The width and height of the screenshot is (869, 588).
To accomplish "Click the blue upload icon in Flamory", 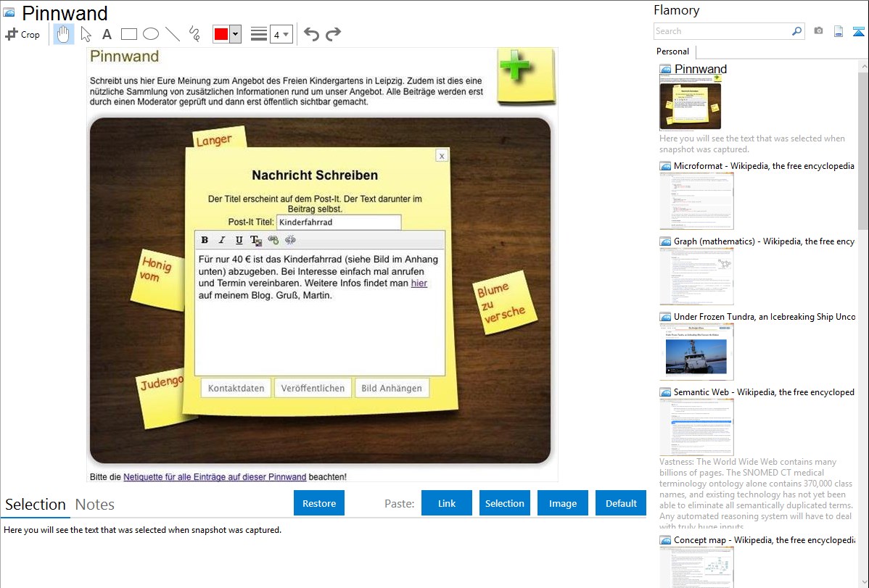I will click(858, 31).
